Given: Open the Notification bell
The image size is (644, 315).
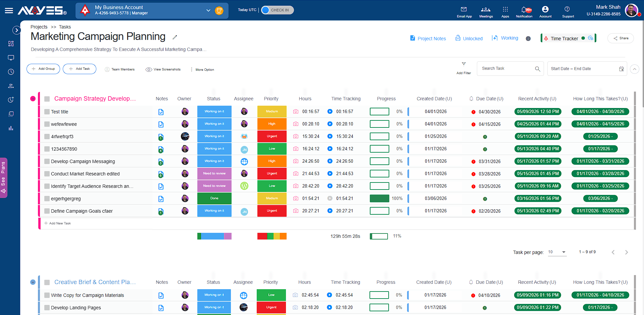Looking at the screenshot, I should [x=524, y=11].
